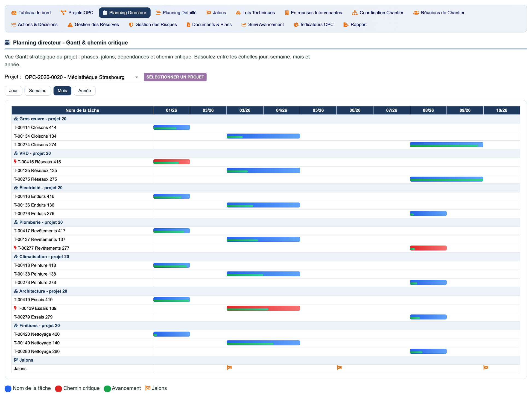Viewport: 532px width, 405px height.
Task: Click the first milestone flag near 03/26
Action: [x=229, y=368]
